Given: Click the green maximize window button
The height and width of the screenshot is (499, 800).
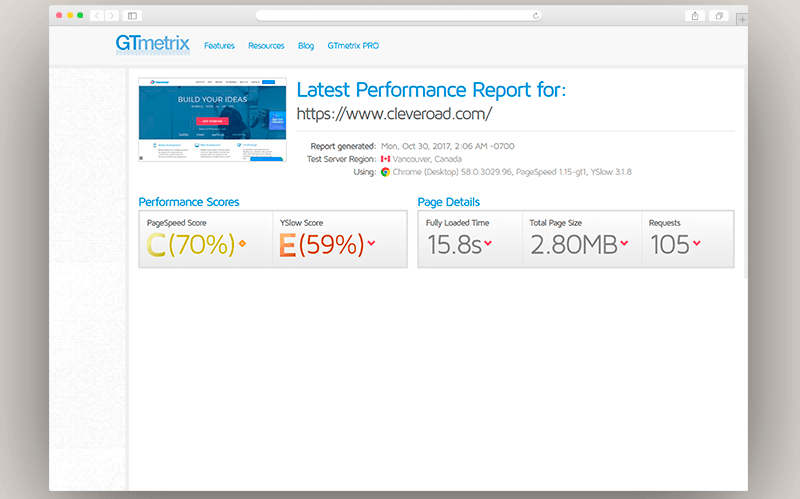Looking at the screenshot, I should click(x=80, y=15).
